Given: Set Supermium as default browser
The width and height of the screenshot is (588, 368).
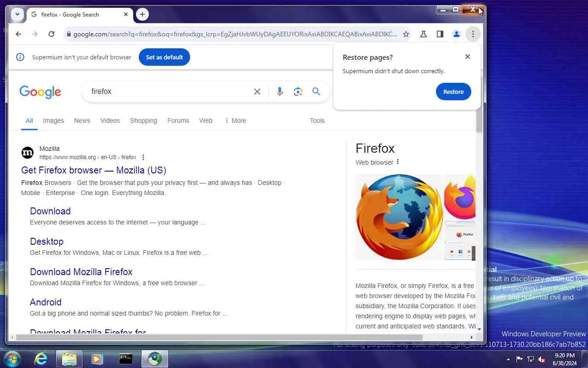Looking at the screenshot, I should (164, 57).
